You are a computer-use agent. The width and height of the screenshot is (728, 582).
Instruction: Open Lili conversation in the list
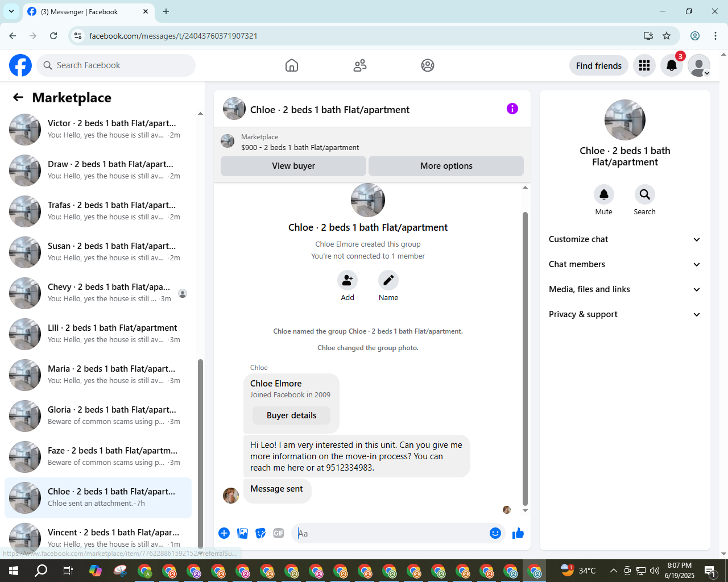pos(98,334)
